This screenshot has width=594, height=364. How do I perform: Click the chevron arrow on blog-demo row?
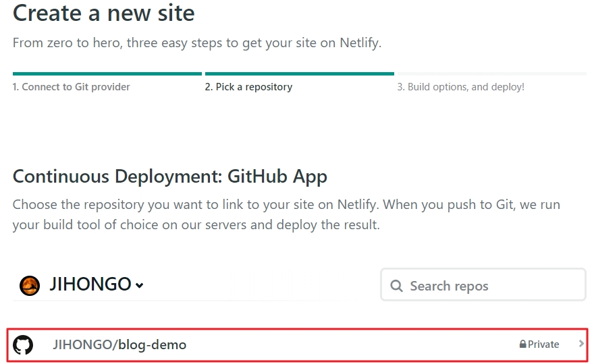[x=581, y=344]
